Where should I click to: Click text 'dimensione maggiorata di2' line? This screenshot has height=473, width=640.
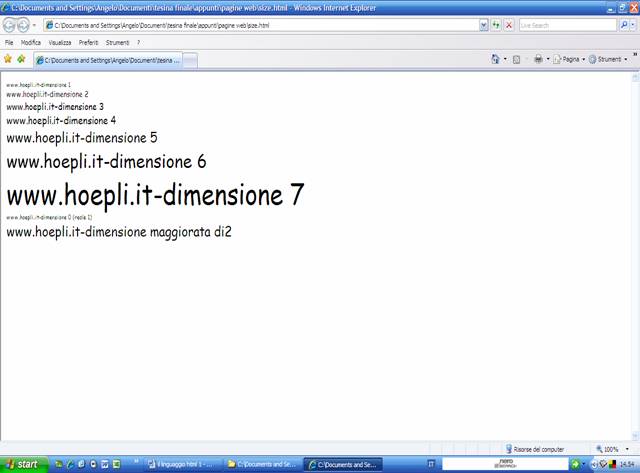tap(119, 232)
